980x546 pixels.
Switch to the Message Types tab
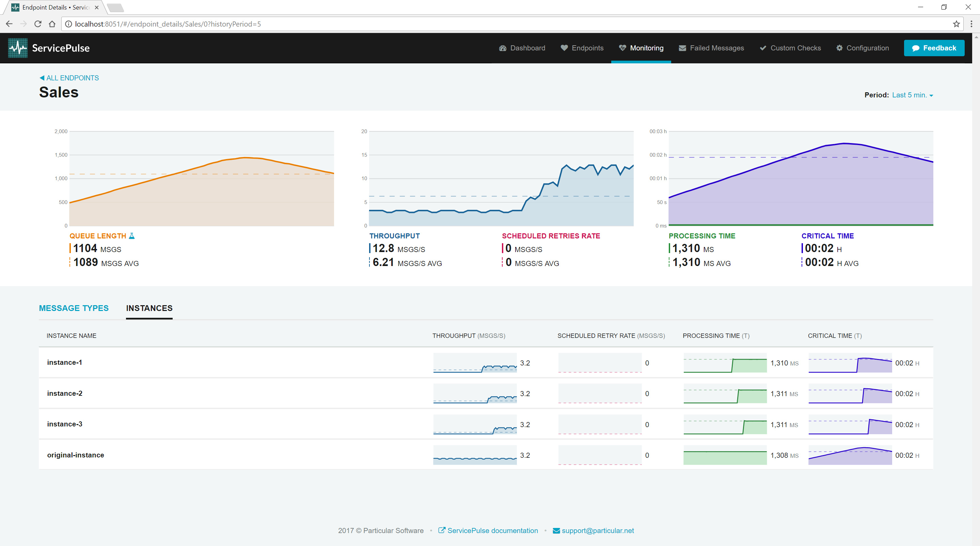point(75,308)
